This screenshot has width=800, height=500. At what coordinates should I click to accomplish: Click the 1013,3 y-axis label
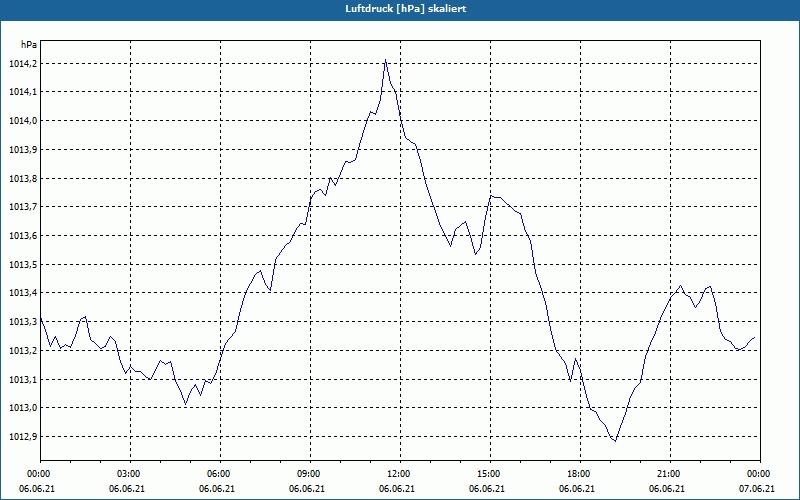(x=23, y=321)
